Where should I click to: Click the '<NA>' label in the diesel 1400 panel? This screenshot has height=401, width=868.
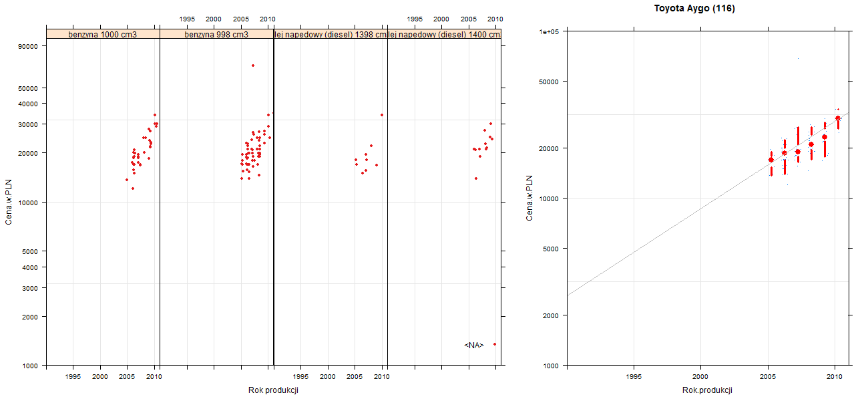pos(473,345)
